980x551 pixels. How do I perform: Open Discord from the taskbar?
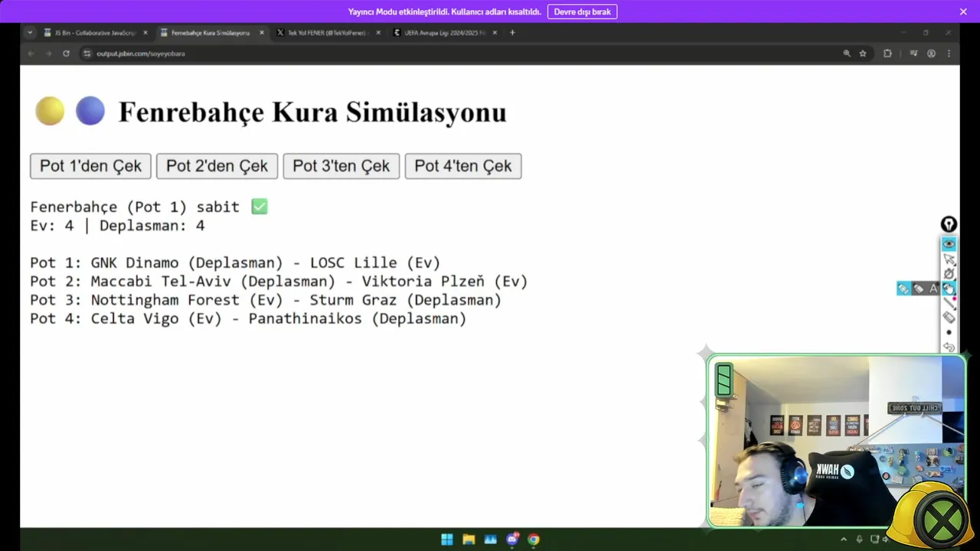point(512,540)
